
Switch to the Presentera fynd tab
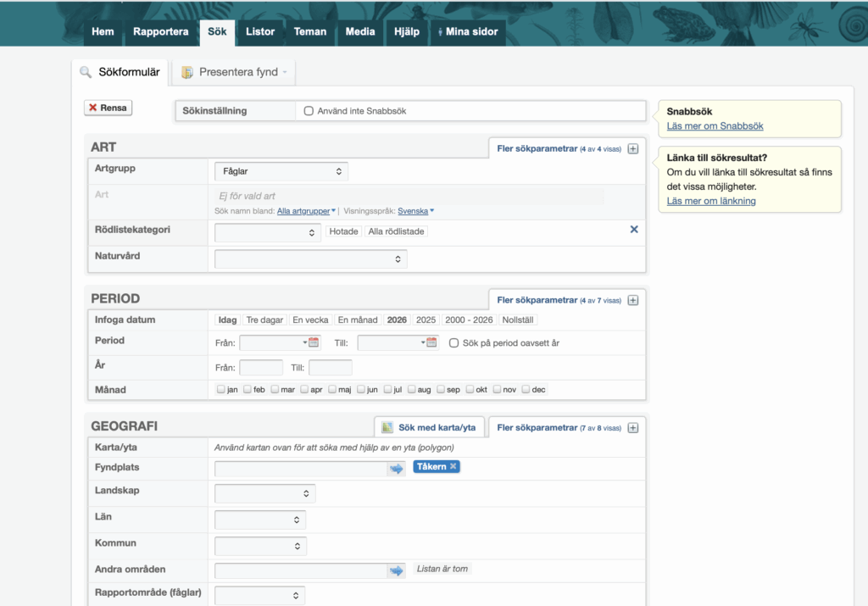coord(235,73)
